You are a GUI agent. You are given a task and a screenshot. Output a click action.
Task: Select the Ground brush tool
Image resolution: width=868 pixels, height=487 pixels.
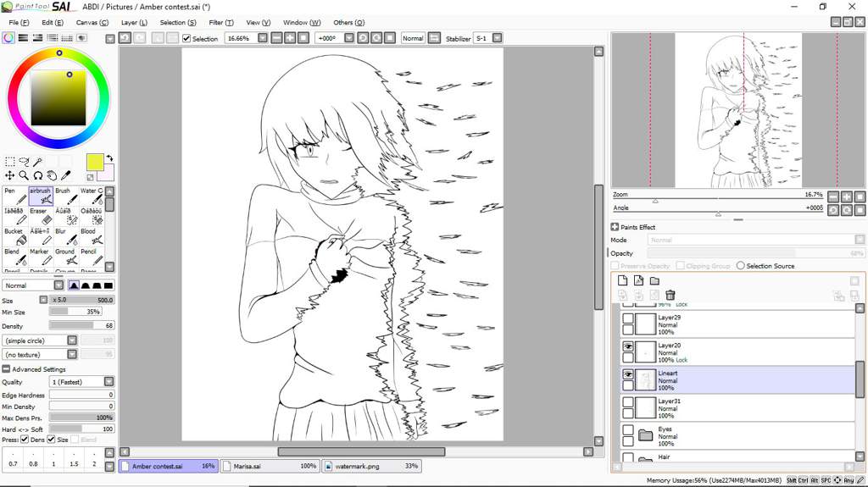[66, 257]
